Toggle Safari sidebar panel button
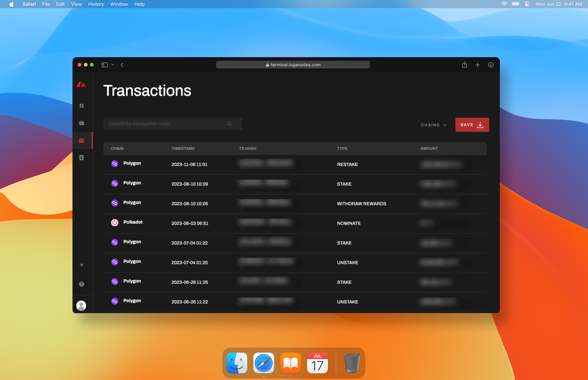 (x=105, y=65)
